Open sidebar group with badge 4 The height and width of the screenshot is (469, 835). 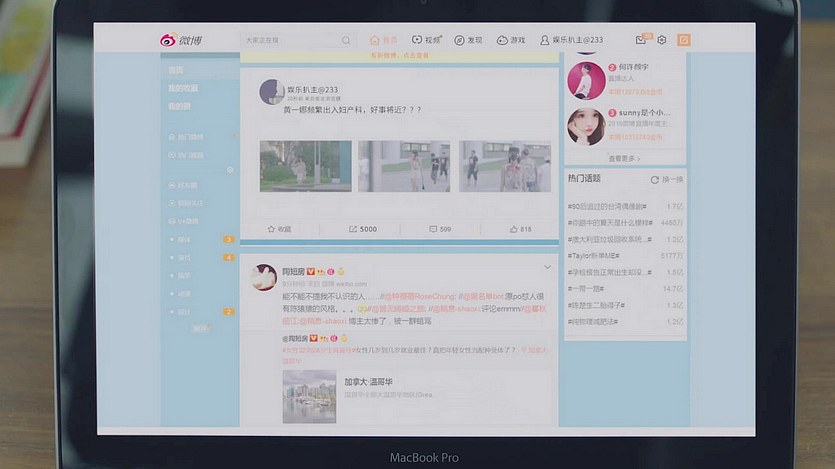tap(201, 258)
